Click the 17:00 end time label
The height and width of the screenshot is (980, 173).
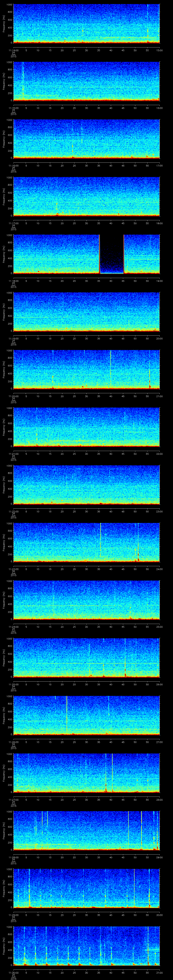point(160,166)
